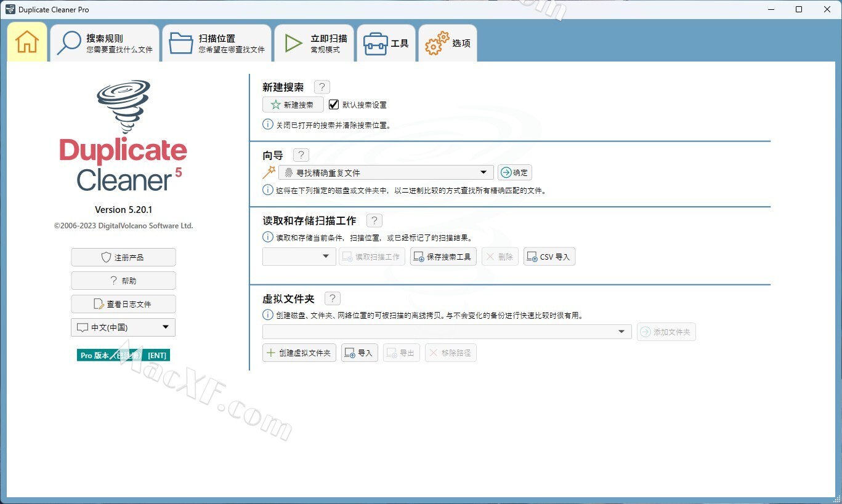Click CSV 导入 button

point(549,257)
